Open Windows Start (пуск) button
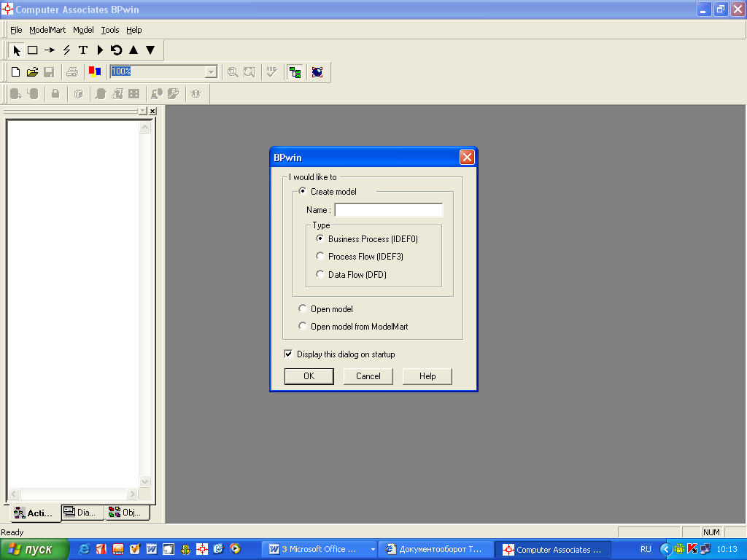 34,550
